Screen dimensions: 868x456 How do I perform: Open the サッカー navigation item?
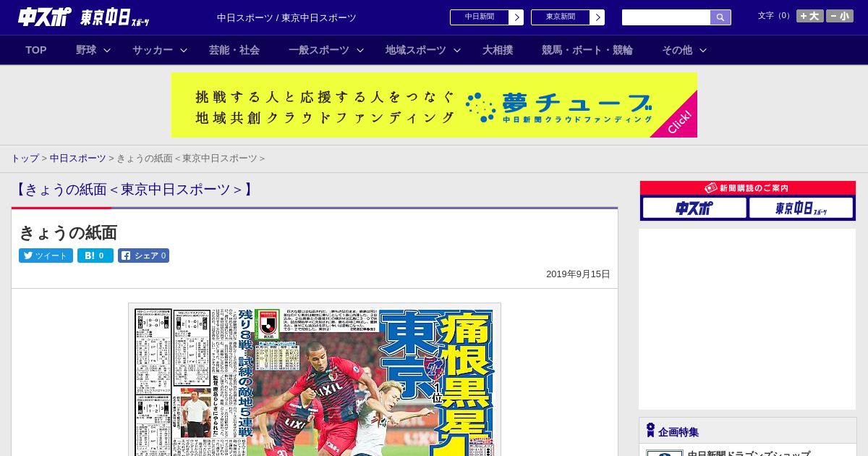[x=153, y=50]
